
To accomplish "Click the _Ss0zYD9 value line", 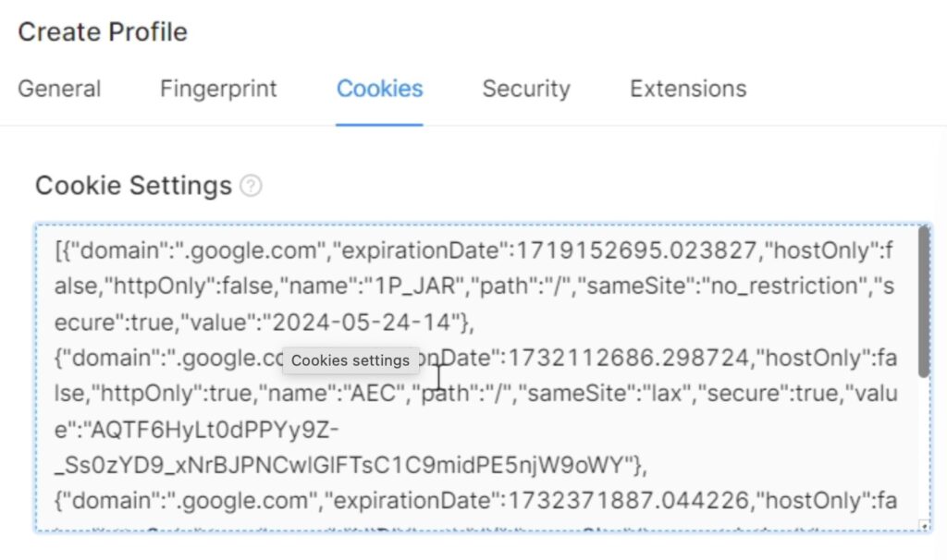I will click(x=351, y=465).
